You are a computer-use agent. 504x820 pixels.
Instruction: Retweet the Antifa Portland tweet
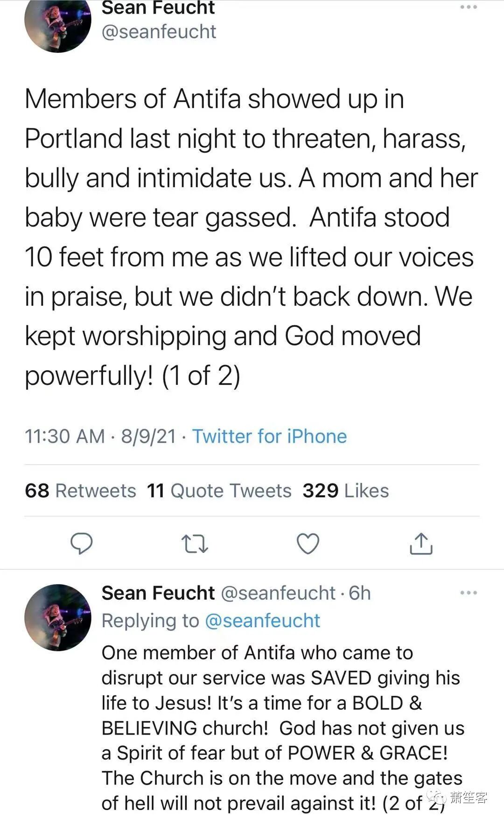[x=195, y=544]
